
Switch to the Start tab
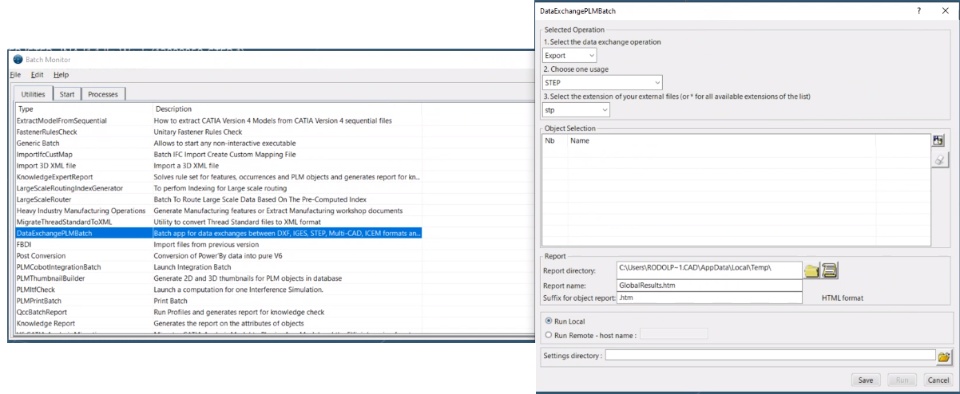pyautogui.click(x=67, y=94)
